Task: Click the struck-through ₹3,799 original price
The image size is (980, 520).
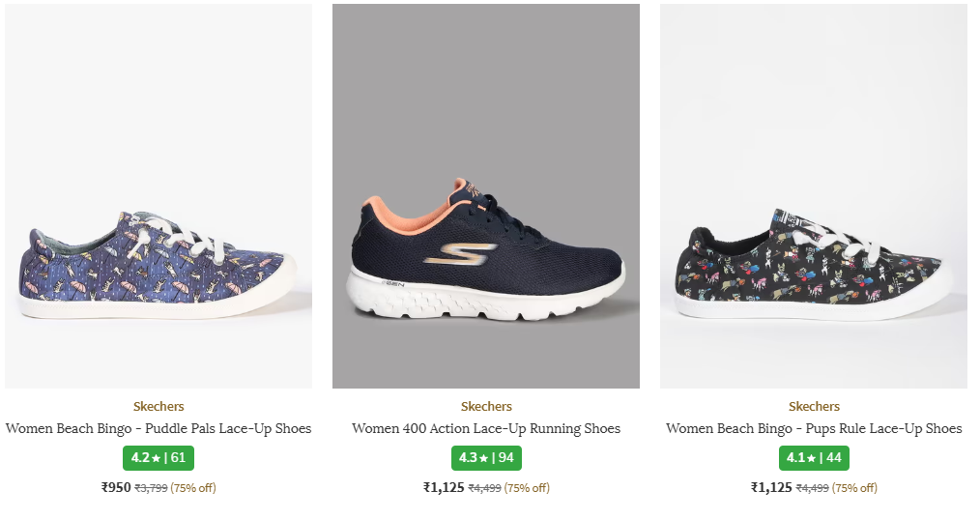Action: (151, 488)
